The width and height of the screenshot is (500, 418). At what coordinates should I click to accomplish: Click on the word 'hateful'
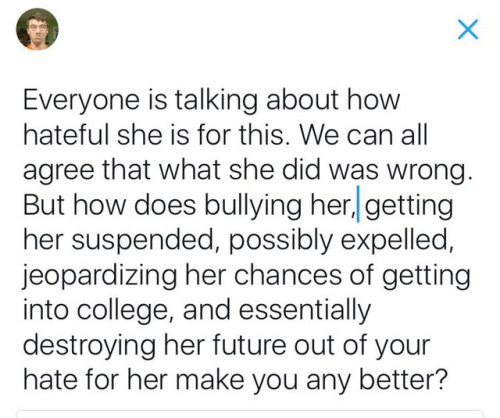pyautogui.click(x=66, y=135)
